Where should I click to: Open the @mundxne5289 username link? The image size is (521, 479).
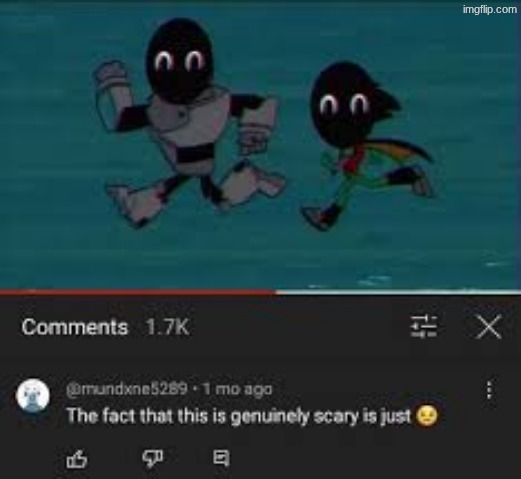tap(127, 389)
